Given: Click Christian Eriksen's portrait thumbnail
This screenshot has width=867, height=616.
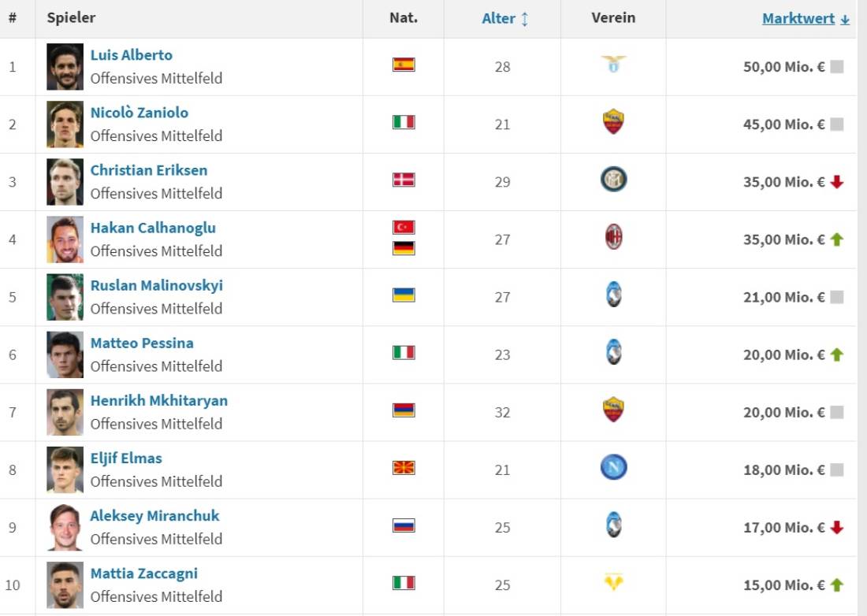Looking at the screenshot, I should click(x=65, y=182).
